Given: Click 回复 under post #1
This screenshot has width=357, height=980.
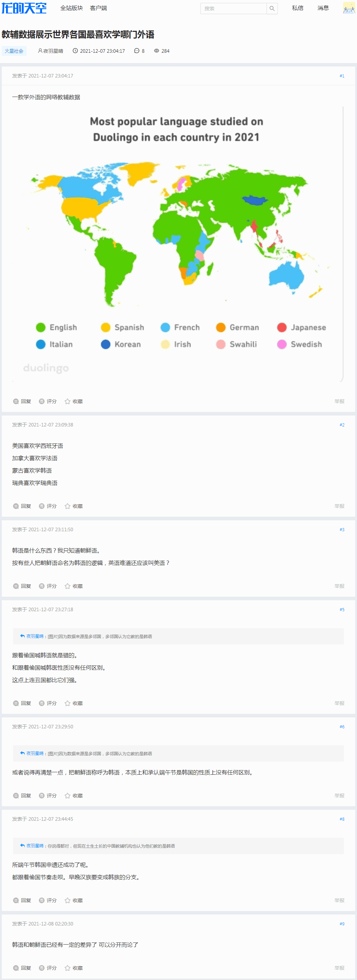Looking at the screenshot, I should pyautogui.click(x=22, y=401).
